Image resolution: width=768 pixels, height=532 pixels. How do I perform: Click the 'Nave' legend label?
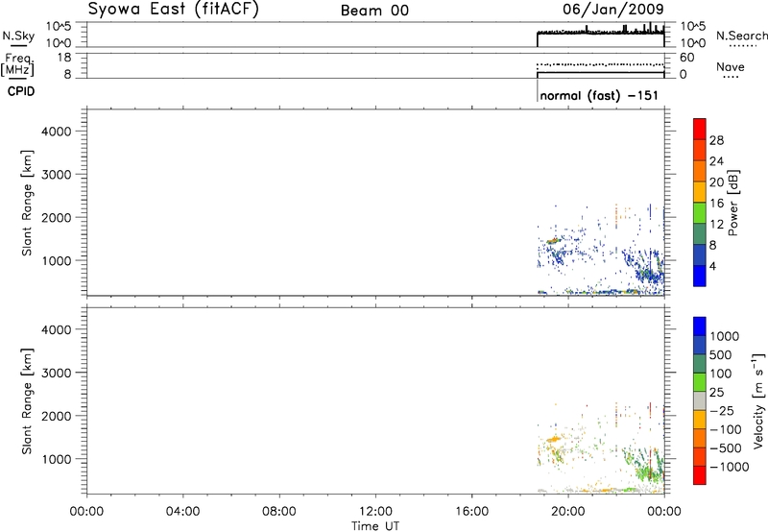pos(731,66)
